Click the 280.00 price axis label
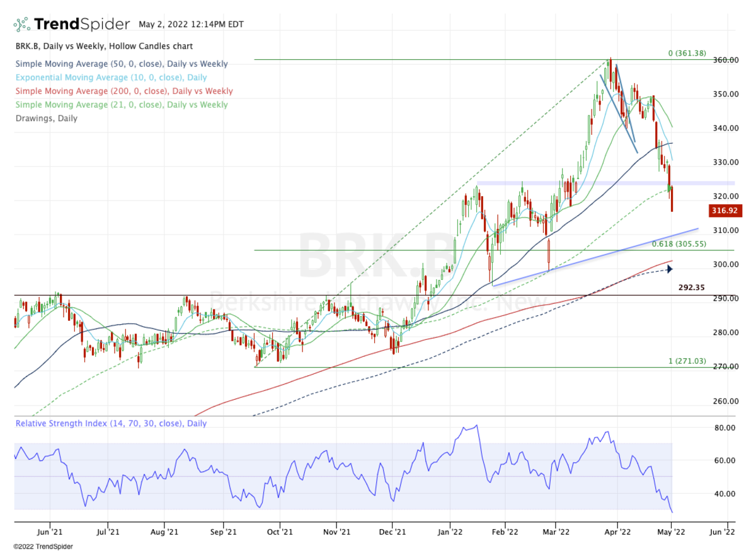Viewport: 756px width, 553px height. tap(726, 332)
